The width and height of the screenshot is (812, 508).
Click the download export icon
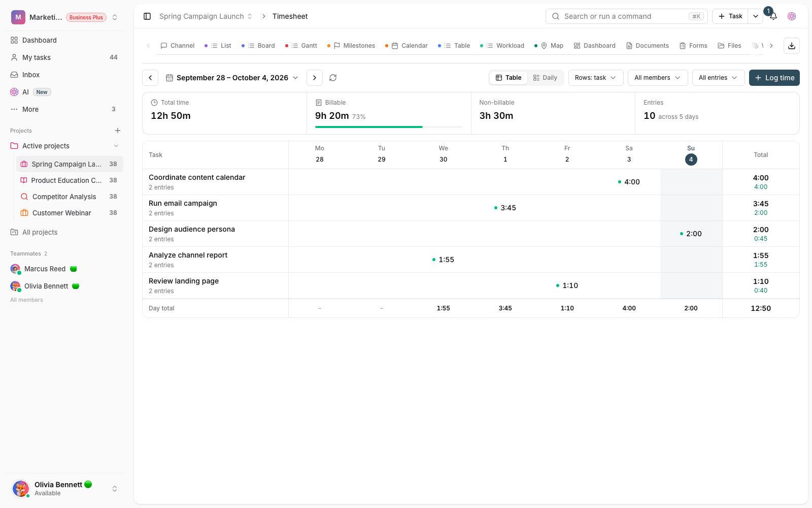point(792,46)
